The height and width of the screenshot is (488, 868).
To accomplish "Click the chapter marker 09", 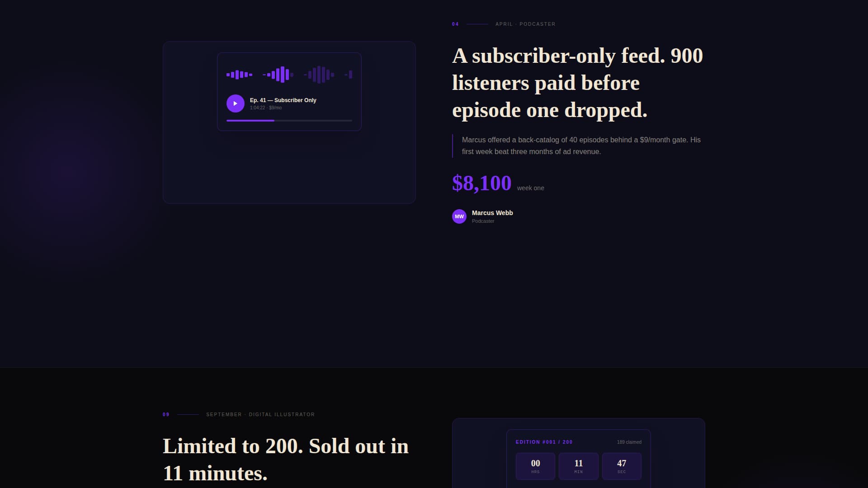I will [x=166, y=414].
